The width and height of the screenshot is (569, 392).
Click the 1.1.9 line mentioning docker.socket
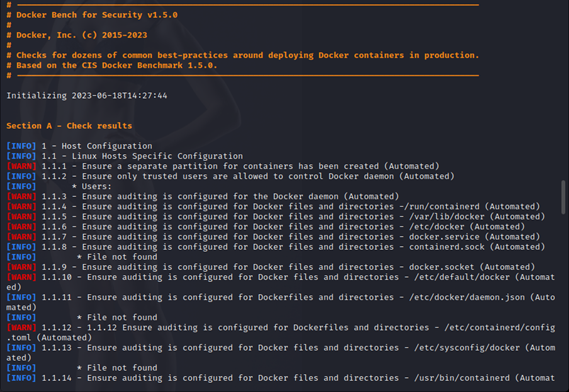coord(271,267)
